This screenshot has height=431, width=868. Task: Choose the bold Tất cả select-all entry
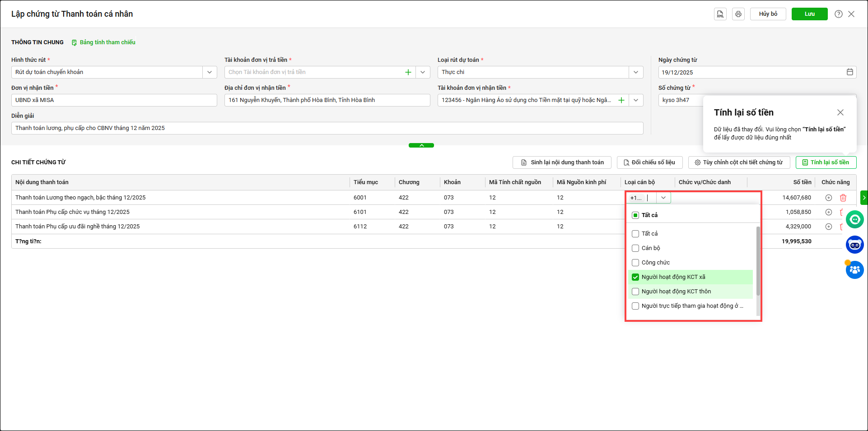[635, 215]
